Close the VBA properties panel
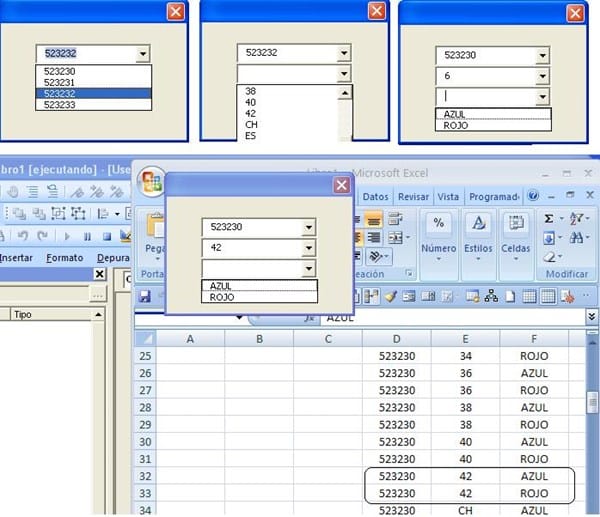600x517 pixels. pyautogui.click(x=99, y=274)
